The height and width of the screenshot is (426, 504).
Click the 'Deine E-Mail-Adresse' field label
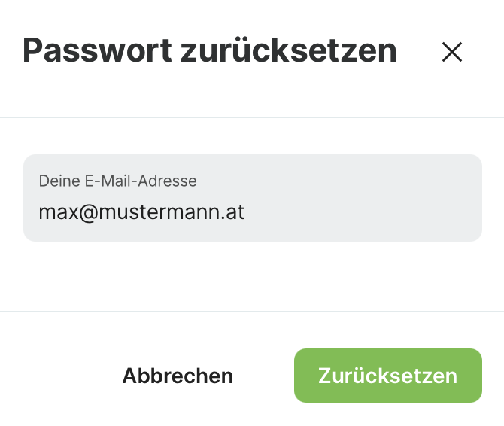coord(117,181)
